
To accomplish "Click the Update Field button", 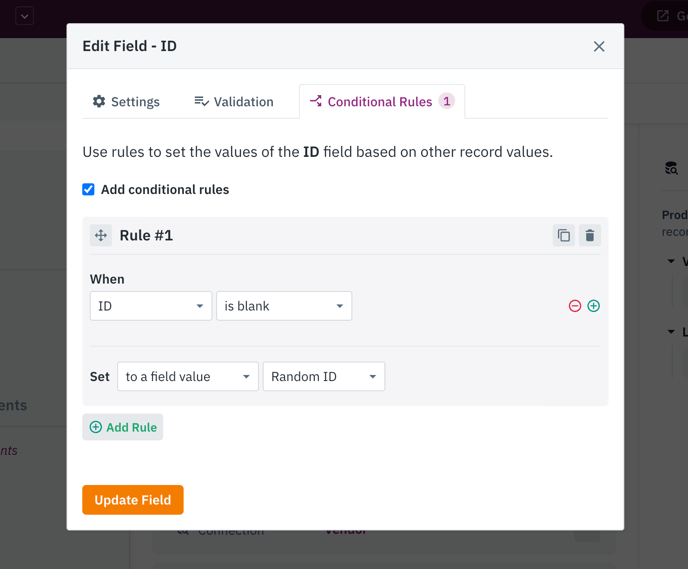I will pyautogui.click(x=133, y=500).
